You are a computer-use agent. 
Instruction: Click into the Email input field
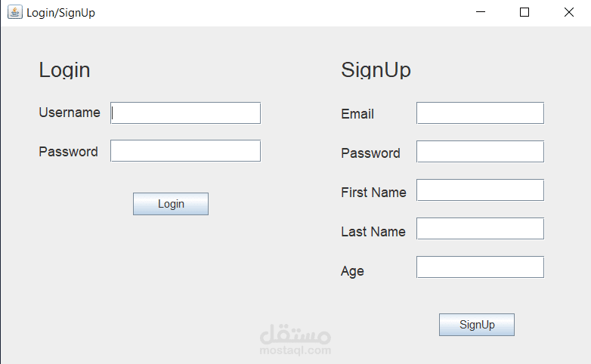click(x=480, y=113)
